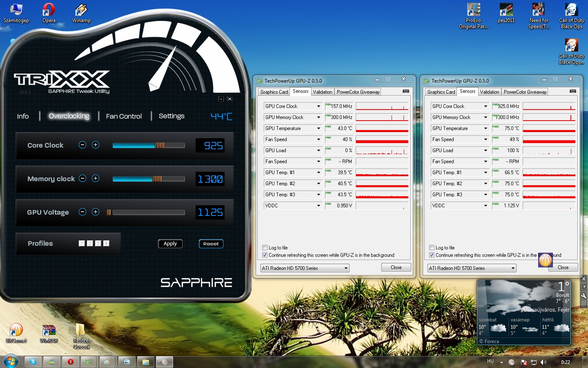The image size is (588, 368).
Task: Select the Rendszer Guccok folder icon
Action: pyautogui.click(x=81, y=336)
